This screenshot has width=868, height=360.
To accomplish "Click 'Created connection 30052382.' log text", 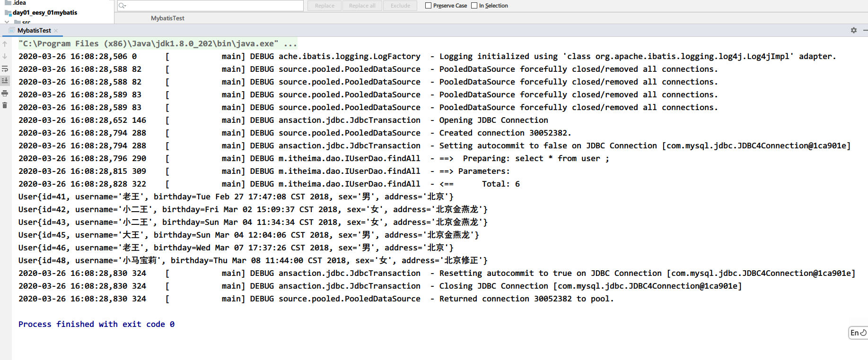I will coord(505,133).
